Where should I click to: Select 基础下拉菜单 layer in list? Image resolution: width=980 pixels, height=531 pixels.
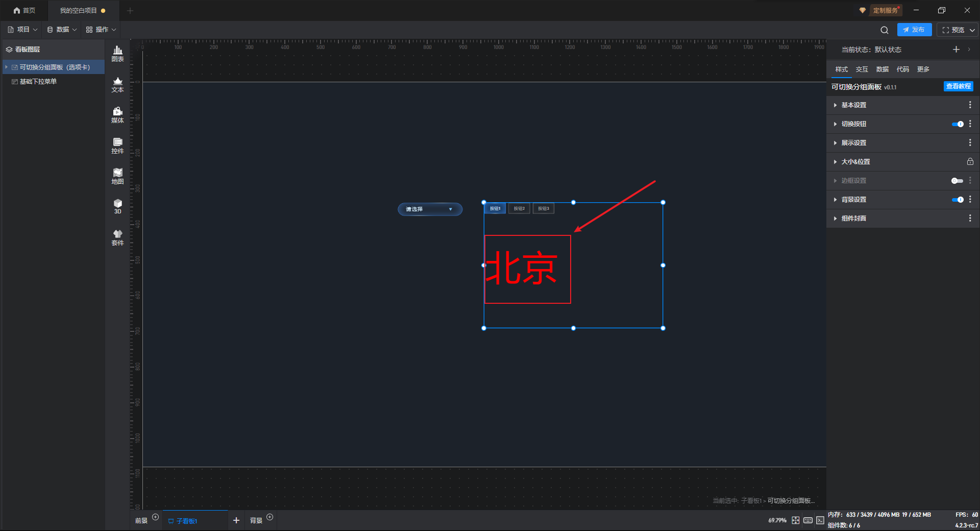pyautogui.click(x=38, y=82)
